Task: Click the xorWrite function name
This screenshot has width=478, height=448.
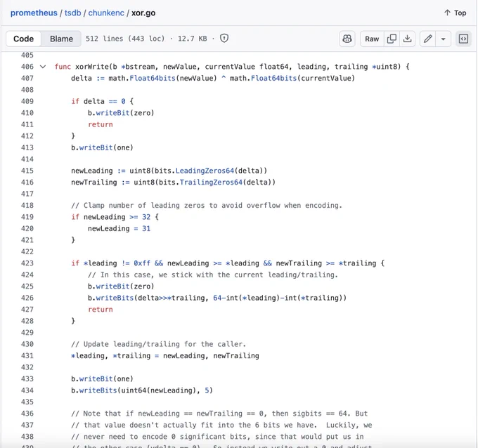Action: (92, 67)
